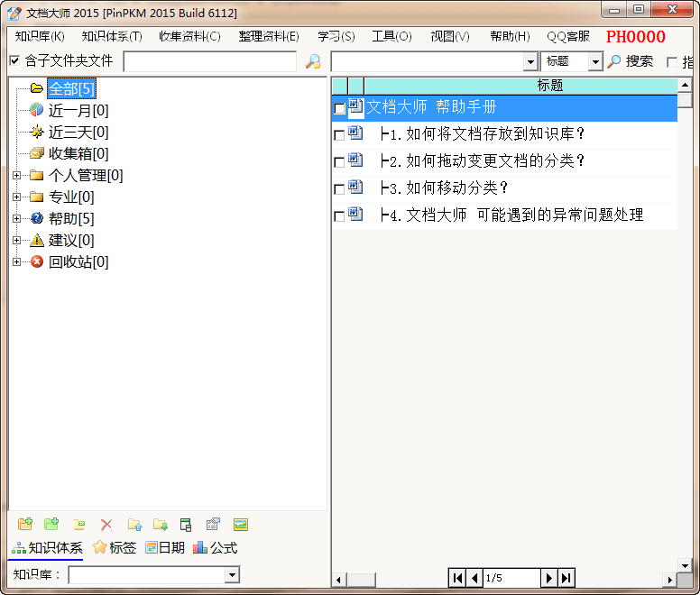
Task: Click the QQ客服 link
Action: 568,36
